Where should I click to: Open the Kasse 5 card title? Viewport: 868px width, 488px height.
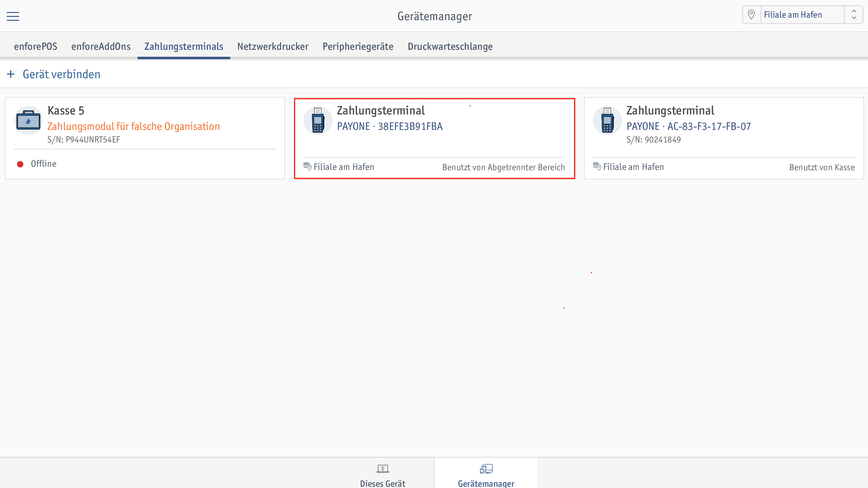coord(66,110)
